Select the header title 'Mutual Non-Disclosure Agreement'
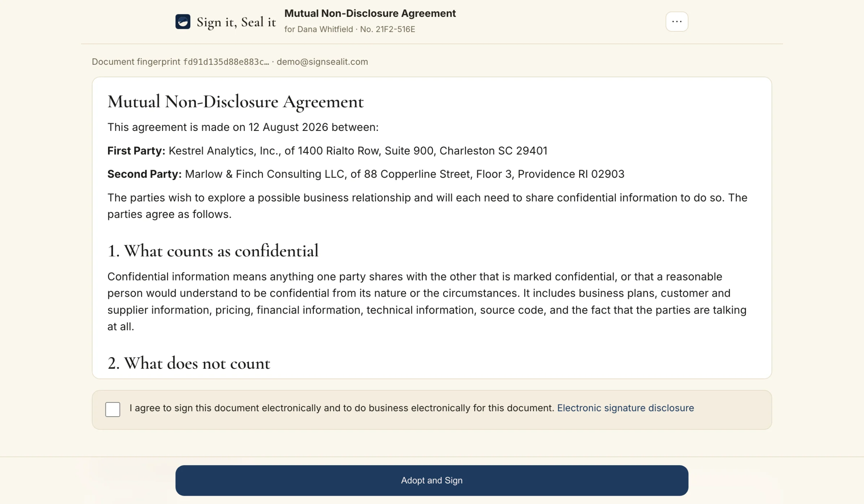Viewport: 864px width, 504px height. (x=370, y=13)
